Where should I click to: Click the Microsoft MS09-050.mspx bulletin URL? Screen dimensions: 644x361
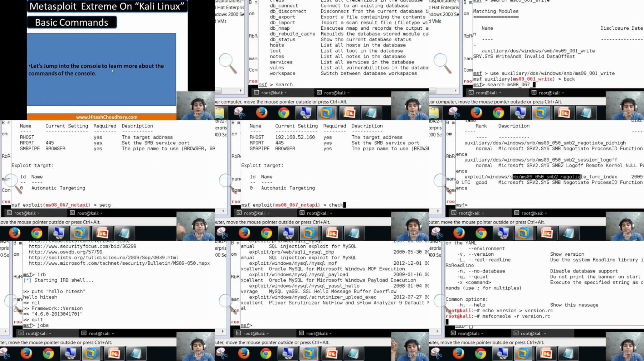point(119,263)
